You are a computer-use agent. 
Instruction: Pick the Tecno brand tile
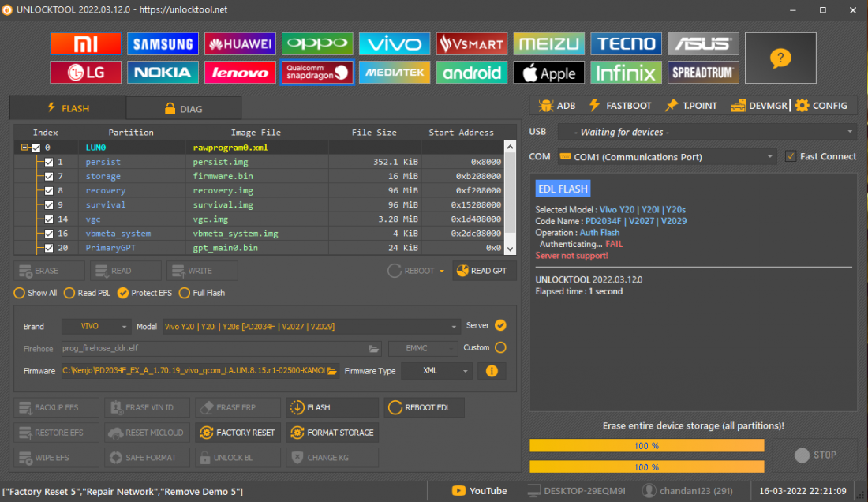[626, 43]
